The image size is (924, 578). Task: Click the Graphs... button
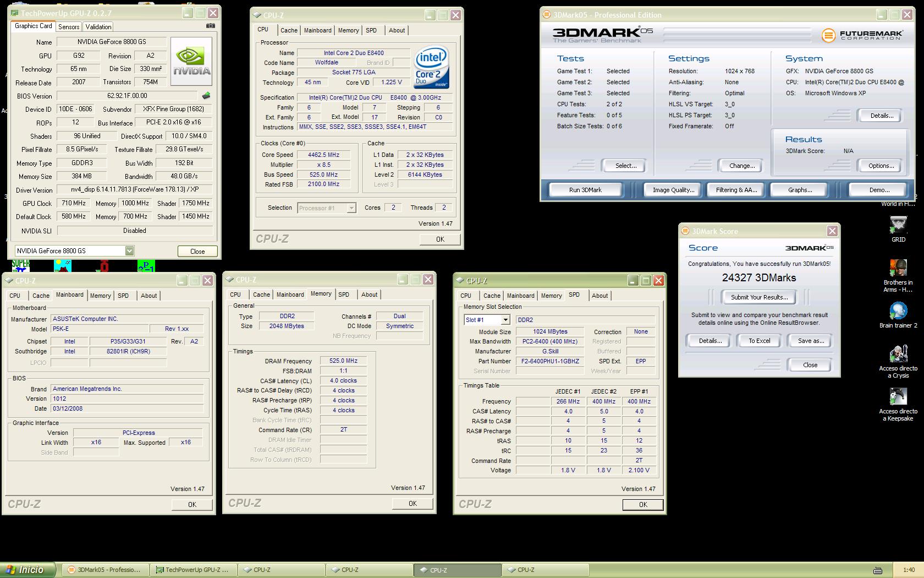pos(800,190)
